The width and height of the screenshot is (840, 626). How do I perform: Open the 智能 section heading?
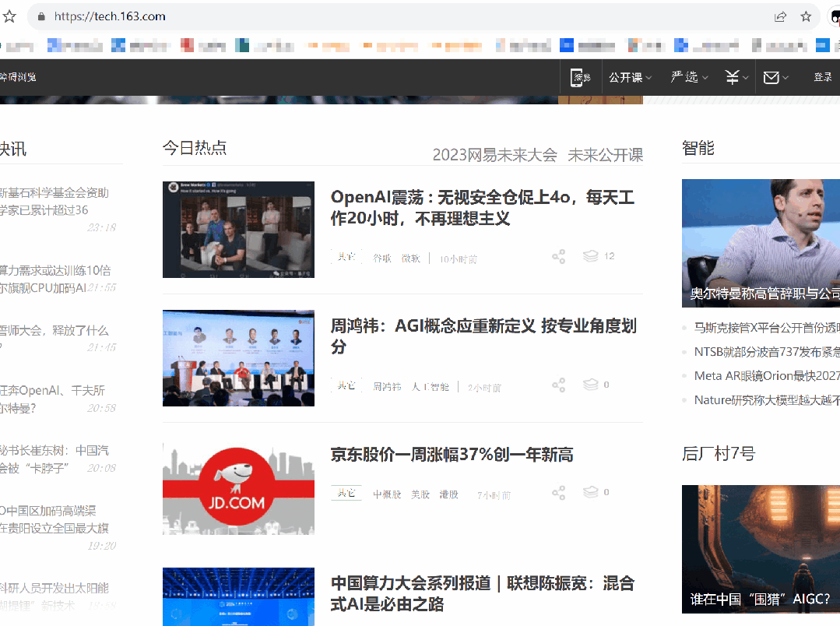tap(698, 148)
